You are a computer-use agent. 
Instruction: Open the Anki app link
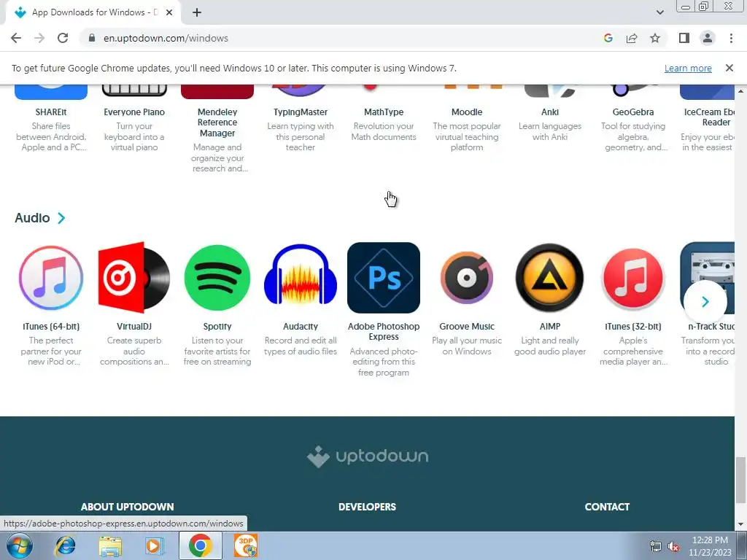tap(550, 112)
